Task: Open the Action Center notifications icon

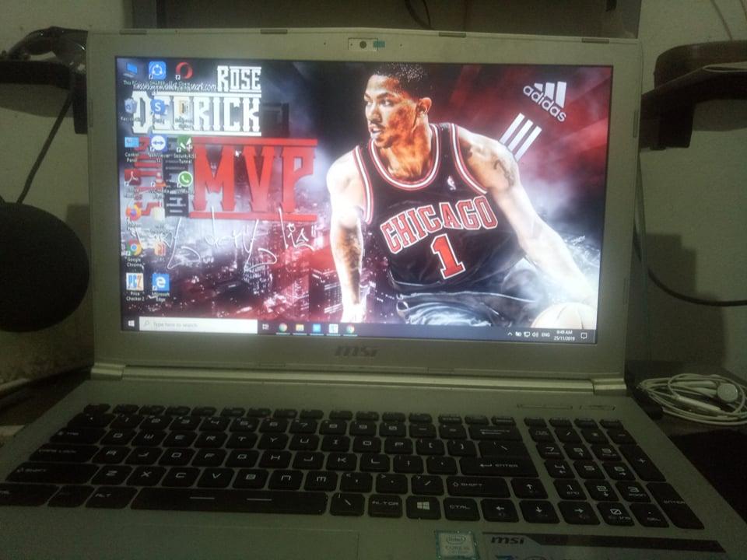Action: pos(583,336)
